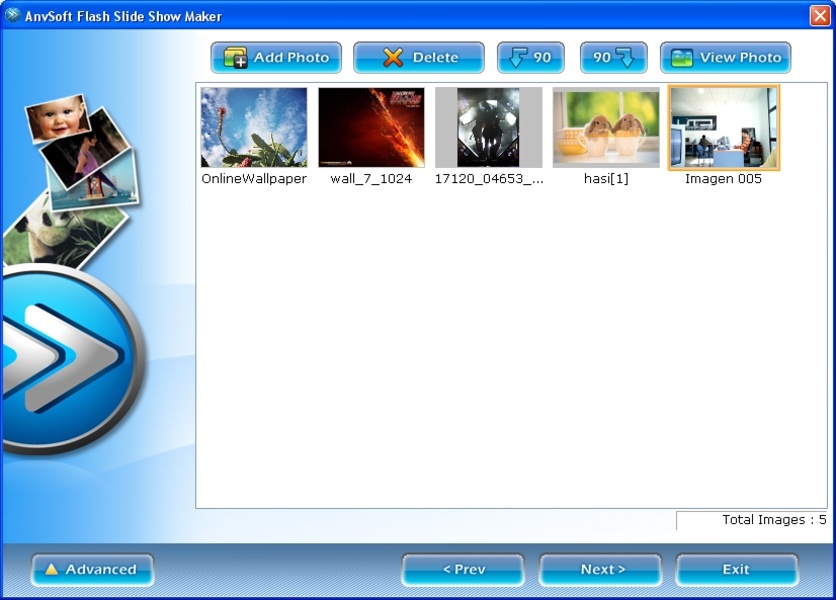The width and height of the screenshot is (836, 600).
Task: Select the wall_7_1024 fire thumbnail
Action: [x=371, y=127]
